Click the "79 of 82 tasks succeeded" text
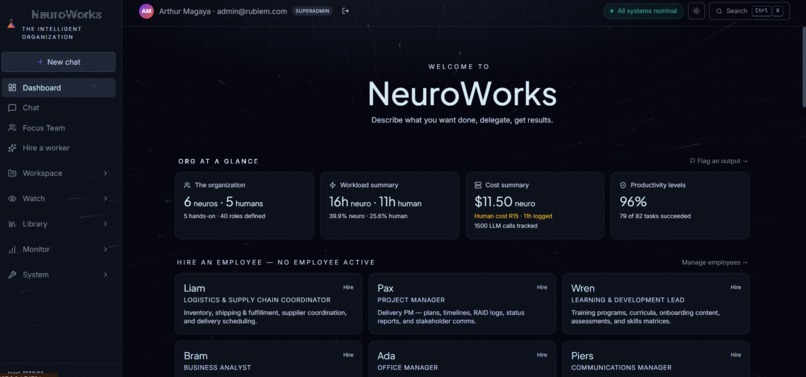The width and height of the screenshot is (806, 377). tap(655, 217)
